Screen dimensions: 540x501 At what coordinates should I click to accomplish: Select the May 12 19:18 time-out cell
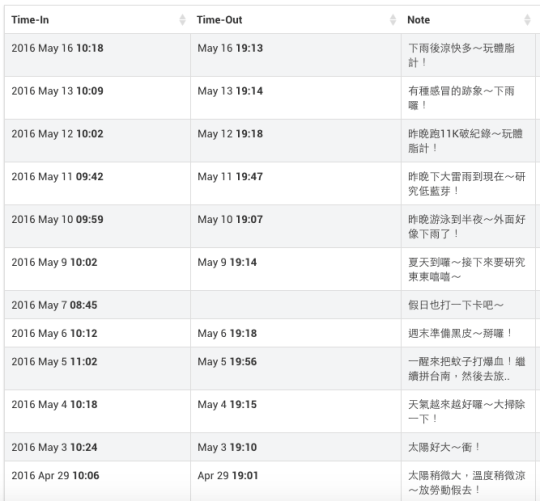296,141
